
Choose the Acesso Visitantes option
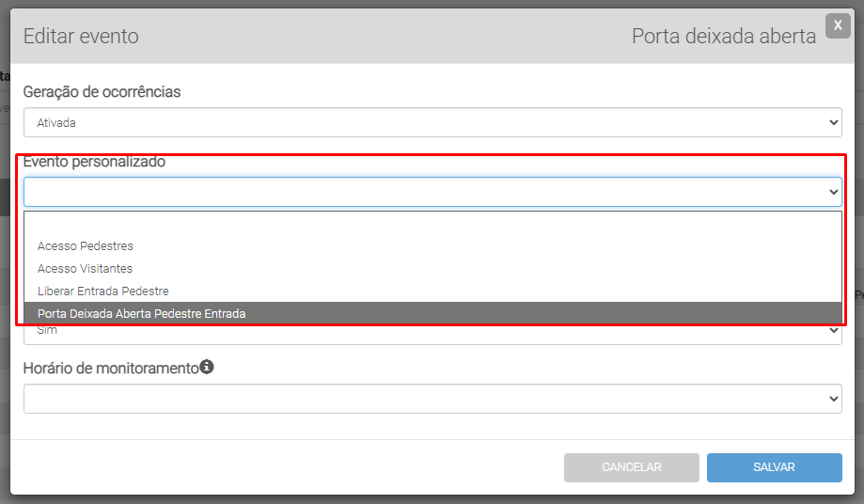coord(85,269)
